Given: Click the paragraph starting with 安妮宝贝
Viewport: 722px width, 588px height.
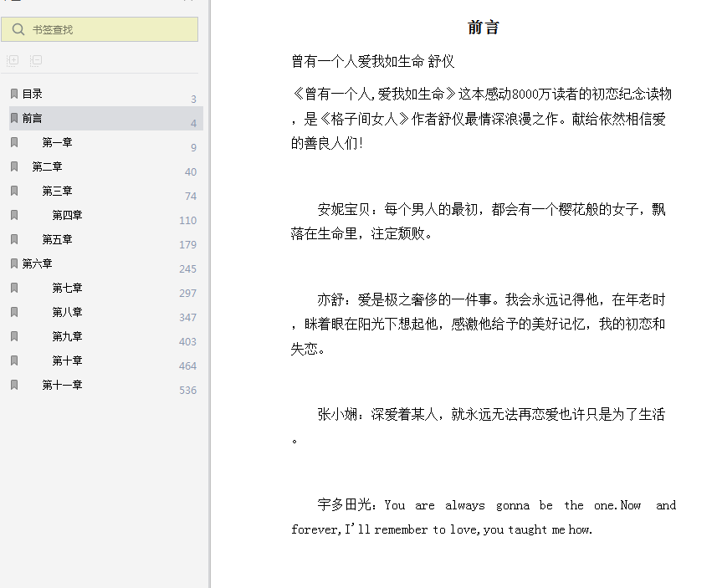Looking at the screenshot, I should (x=478, y=222).
